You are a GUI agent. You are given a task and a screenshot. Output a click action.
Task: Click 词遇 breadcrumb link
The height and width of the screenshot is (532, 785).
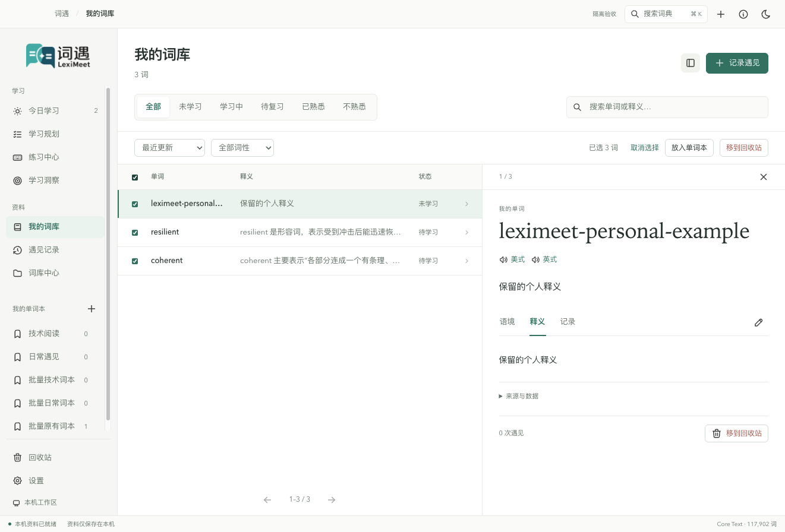point(62,13)
